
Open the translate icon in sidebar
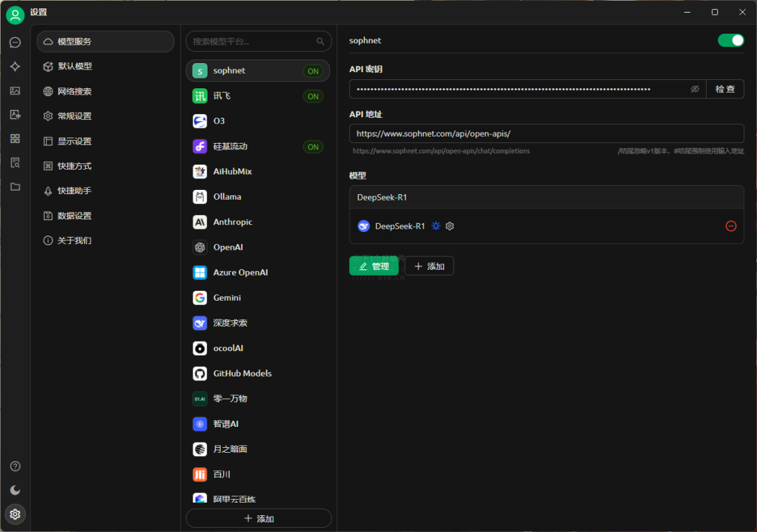tap(15, 114)
